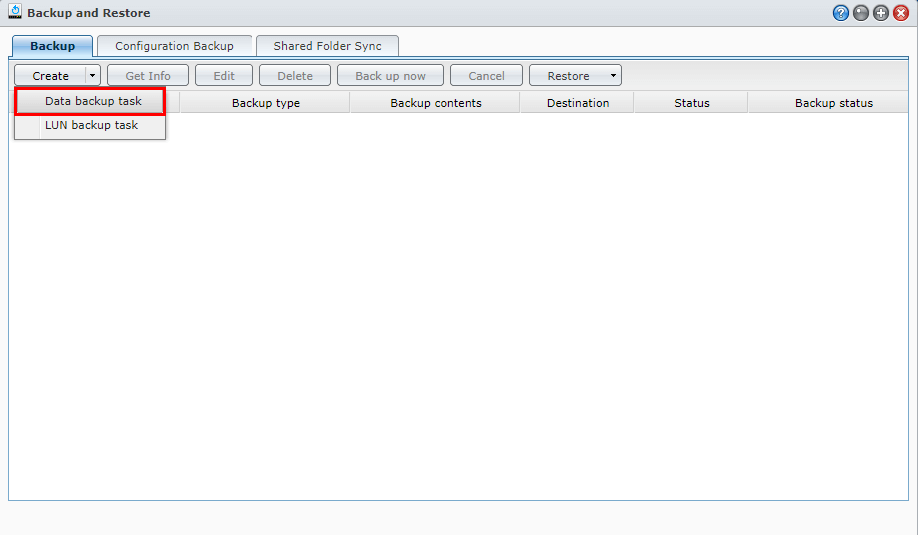Minimize the Backup and Restore window
This screenshot has height=535, width=918.
(861, 13)
